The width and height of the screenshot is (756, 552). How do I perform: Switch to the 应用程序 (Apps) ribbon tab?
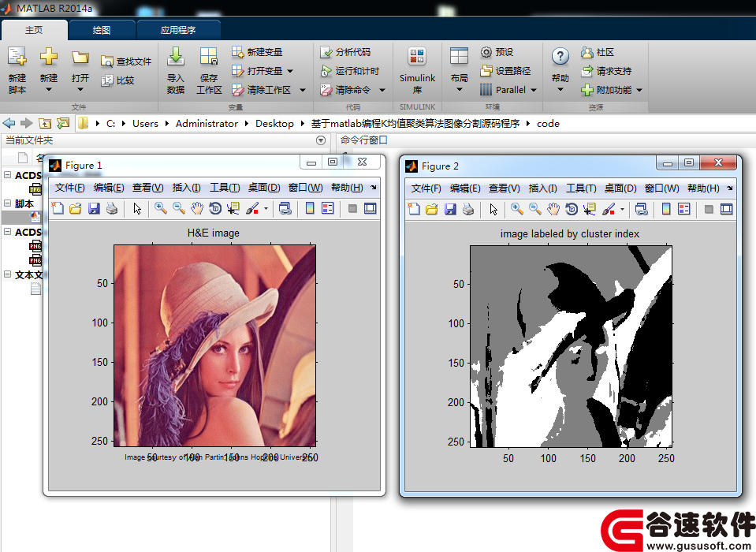[178, 30]
